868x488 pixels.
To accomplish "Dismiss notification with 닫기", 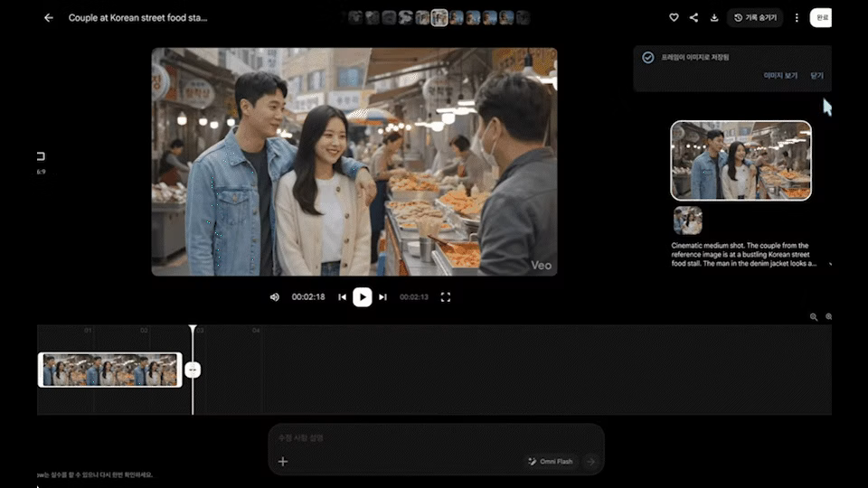I will coord(816,75).
